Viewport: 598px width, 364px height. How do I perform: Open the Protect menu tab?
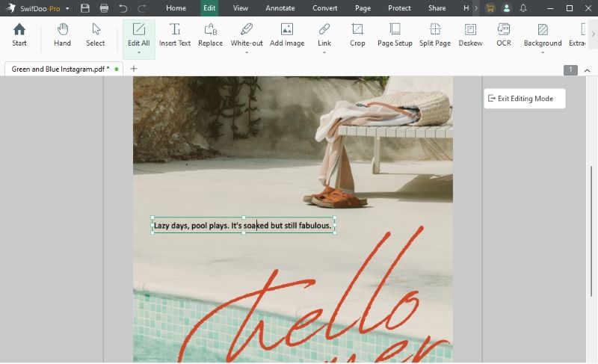tap(399, 8)
